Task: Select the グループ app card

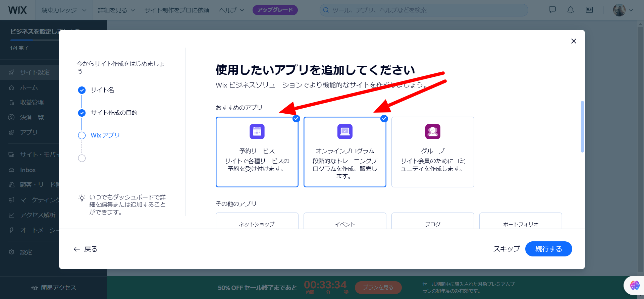Action: pos(433,152)
